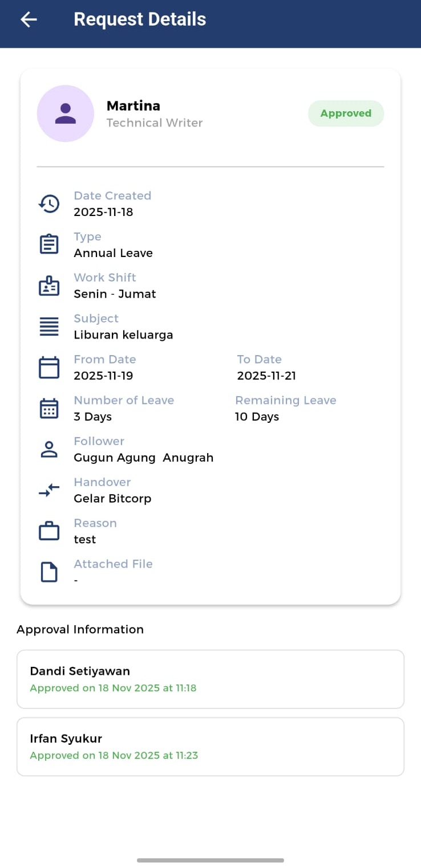Tap the Remaining Leave 10 Days value
The image size is (421, 868).
pos(257,417)
